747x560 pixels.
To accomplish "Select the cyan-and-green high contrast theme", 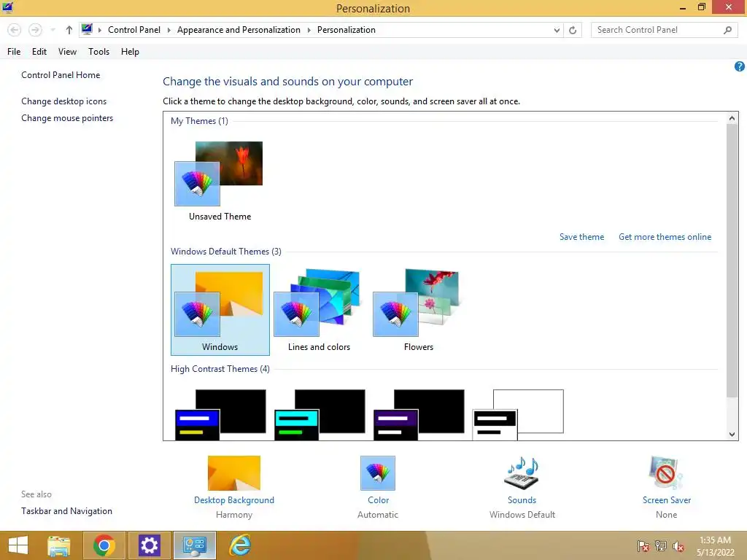I will tap(320, 414).
